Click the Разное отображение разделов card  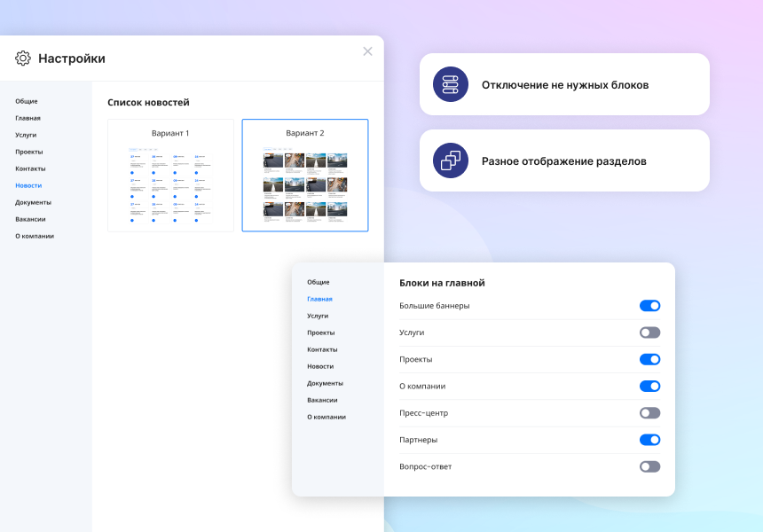(x=564, y=161)
